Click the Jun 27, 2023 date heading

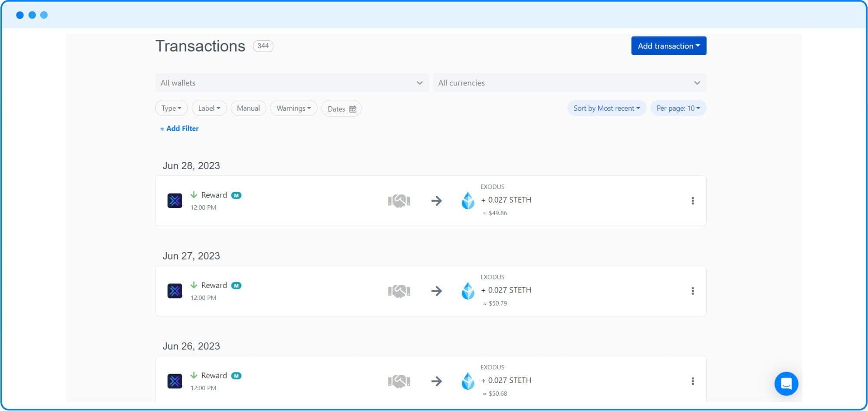[x=191, y=256]
